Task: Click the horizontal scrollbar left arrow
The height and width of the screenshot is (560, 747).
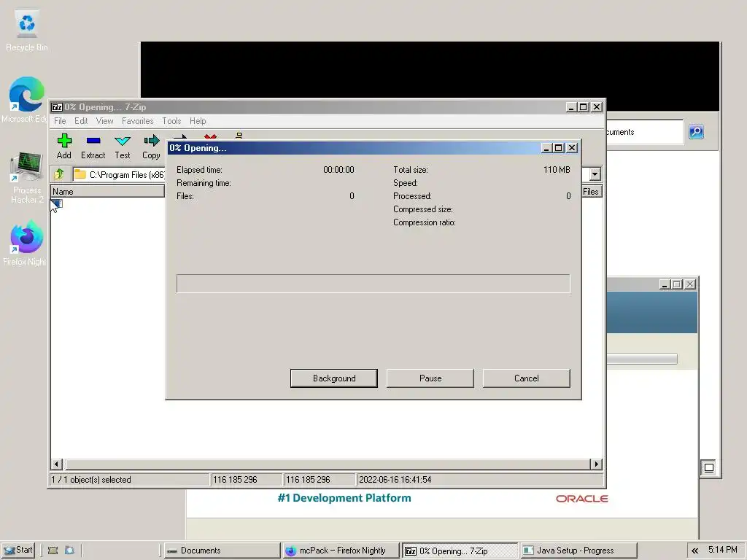Action: (x=57, y=464)
